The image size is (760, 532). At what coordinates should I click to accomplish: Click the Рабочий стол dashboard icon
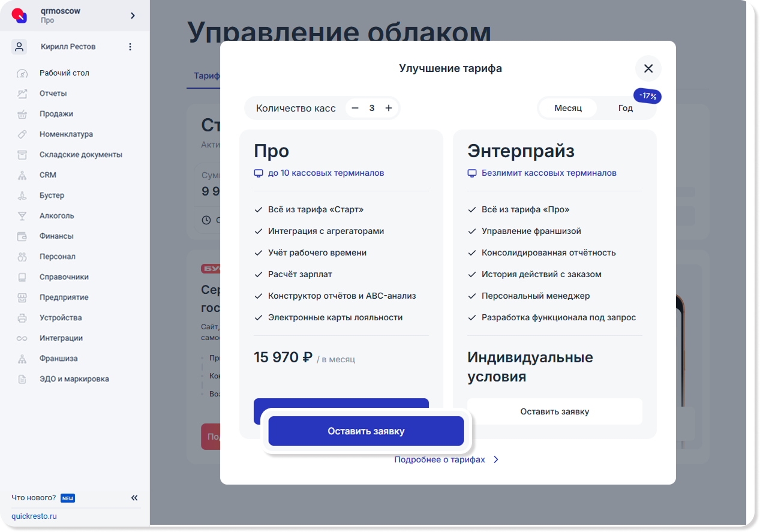tap(22, 73)
